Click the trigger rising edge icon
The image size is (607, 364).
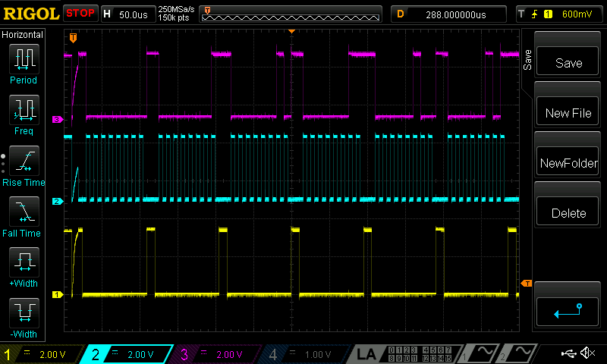pyautogui.click(x=535, y=14)
